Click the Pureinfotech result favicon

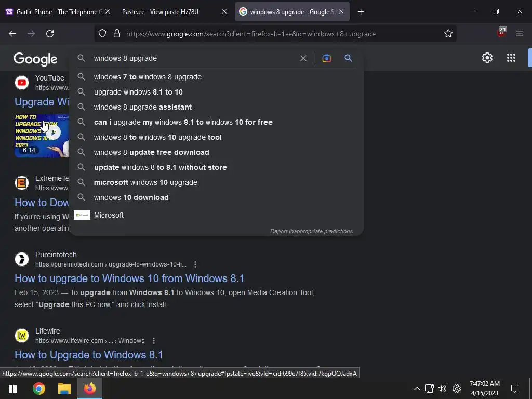(x=22, y=259)
